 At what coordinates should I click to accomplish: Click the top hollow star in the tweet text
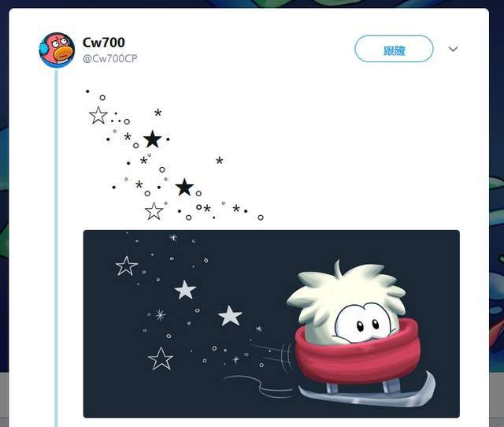tap(98, 116)
